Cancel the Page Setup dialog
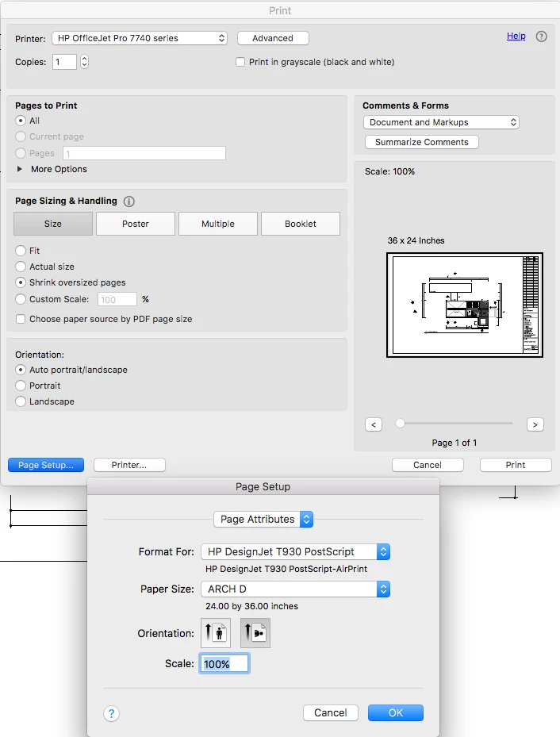The image size is (560, 737). (331, 712)
